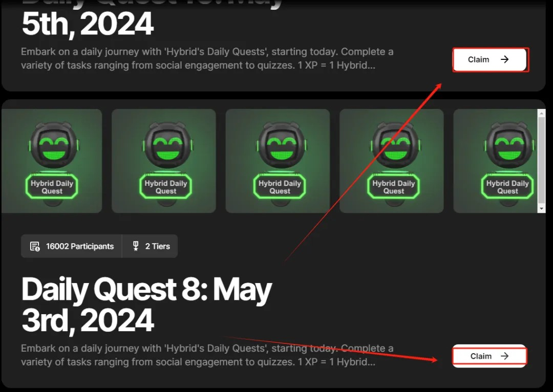Click the "16002 Participants" label
This screenshot has height=392, width=553.
tap(80, 247)
